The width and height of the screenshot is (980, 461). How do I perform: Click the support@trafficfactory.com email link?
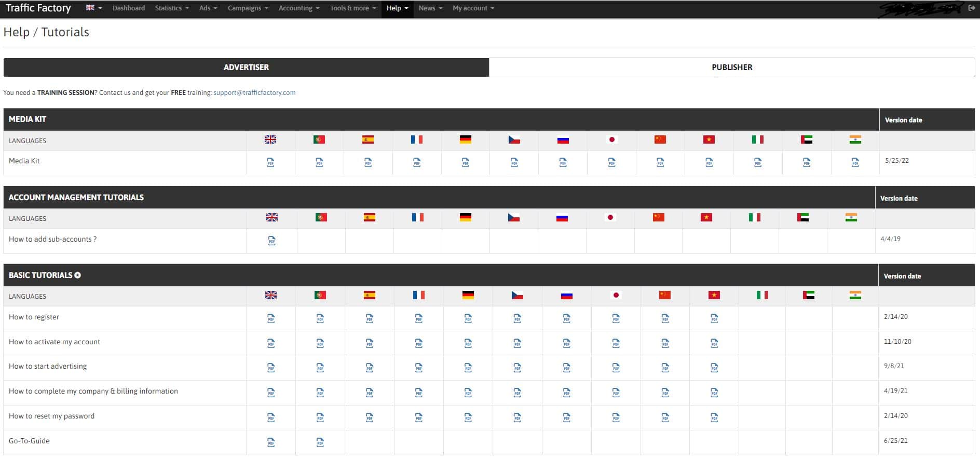click(x=254, y=93)
